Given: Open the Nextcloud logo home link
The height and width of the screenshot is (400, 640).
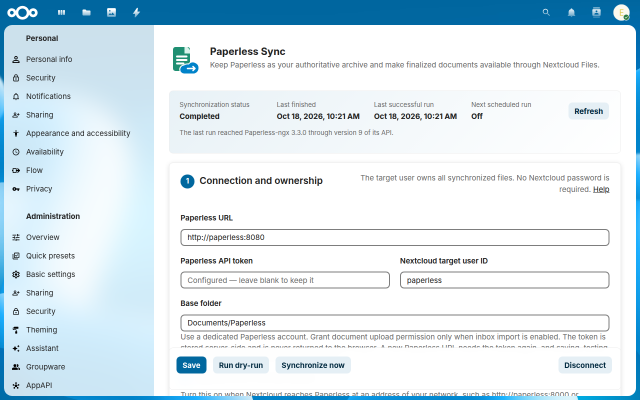Looking at the screenshot, I should click(22, 13).
